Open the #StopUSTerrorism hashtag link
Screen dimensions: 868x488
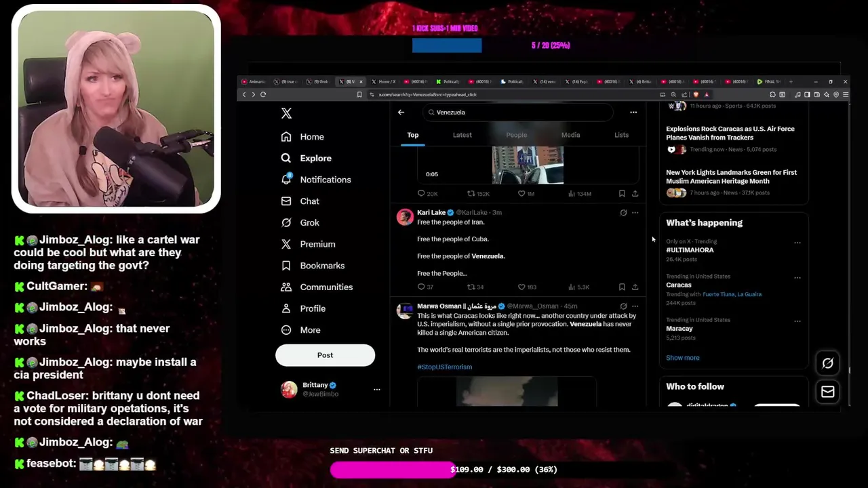coord(444,367)
